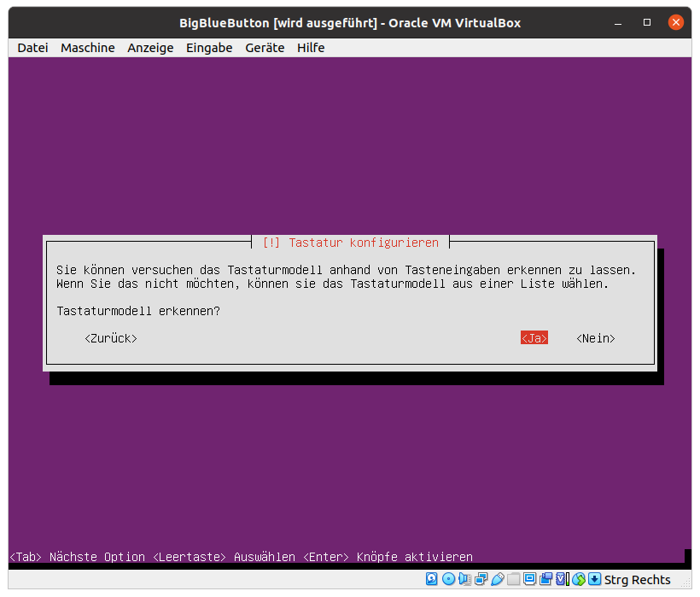This screenshot has width=700, height=597.
Task: Maximize the VirtualBox window
Action: [x=647, y=22]
